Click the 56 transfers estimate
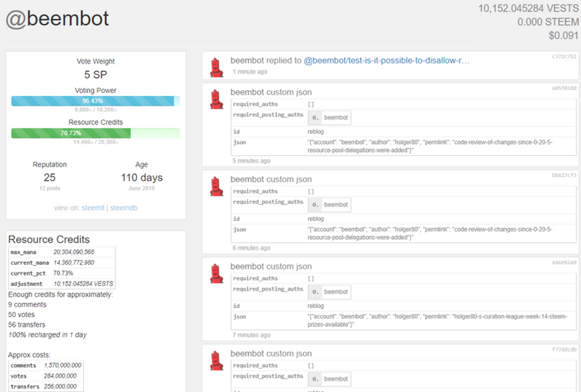 pos(26,325)
